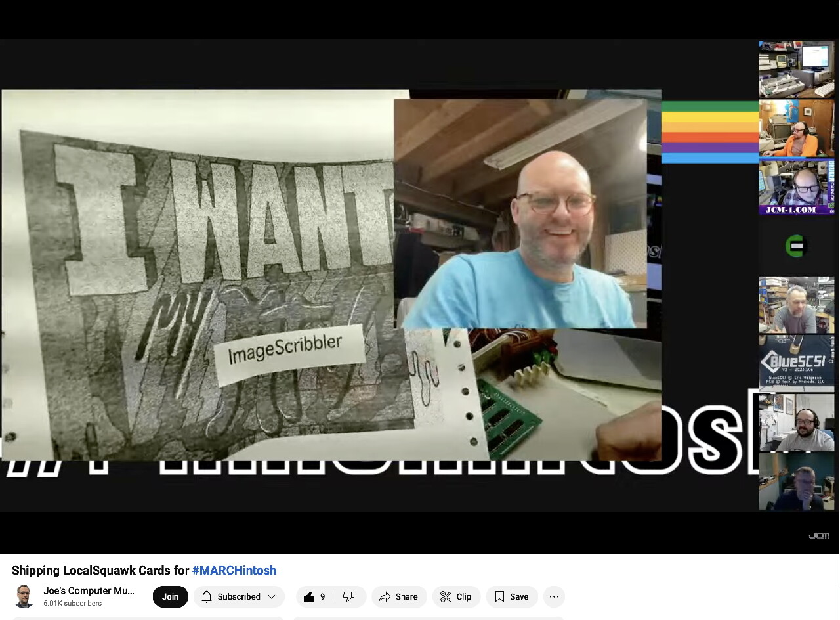Image resolution: width=840 pixels, height=620 pixels.
Task: Select the computer room participant thumbnail
Action: click(x=796, y=70)
